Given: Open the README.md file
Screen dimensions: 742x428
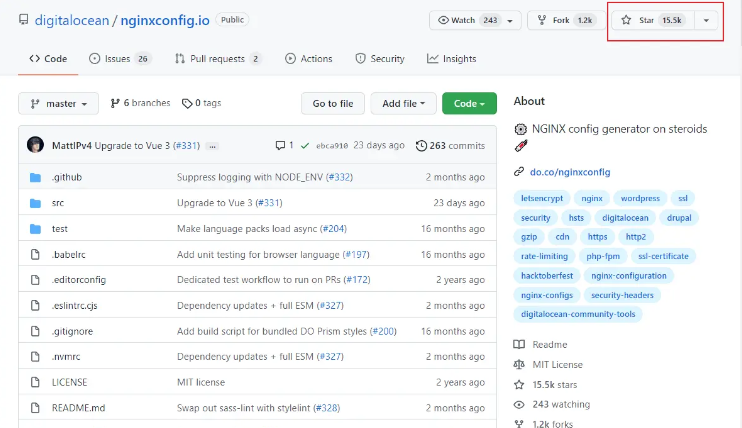Looking at the screenshot, I should (78, 408).
